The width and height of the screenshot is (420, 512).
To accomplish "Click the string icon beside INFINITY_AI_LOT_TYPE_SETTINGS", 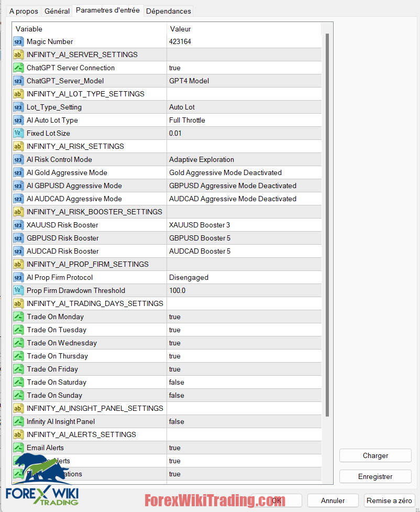I will click(x=18, y=94).
